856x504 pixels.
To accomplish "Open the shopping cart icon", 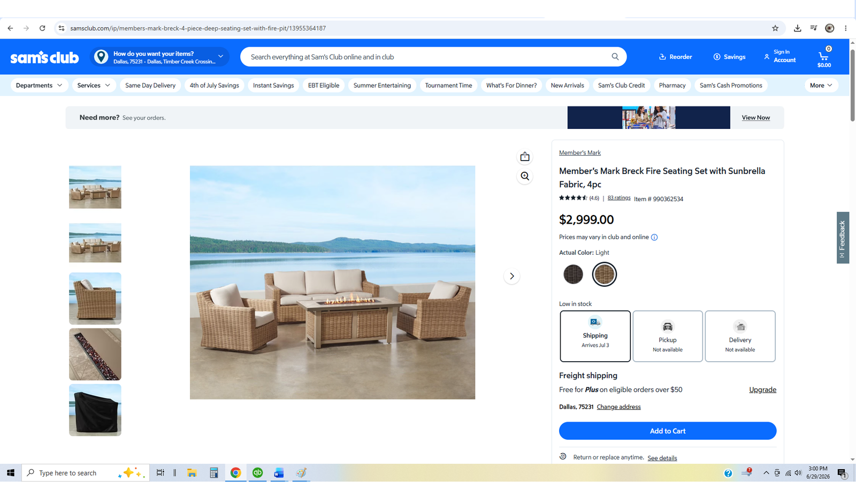I will coord(824,56).
